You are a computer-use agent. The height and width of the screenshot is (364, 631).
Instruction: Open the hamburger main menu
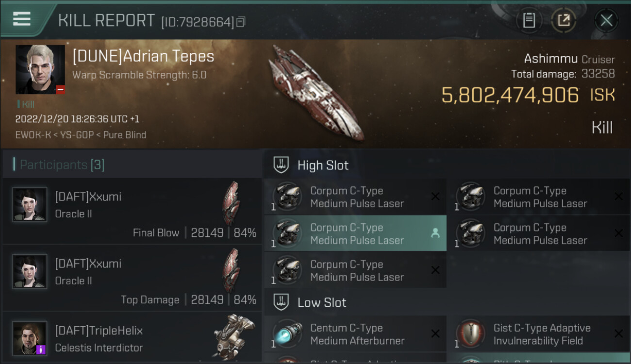tap(22, 19)
